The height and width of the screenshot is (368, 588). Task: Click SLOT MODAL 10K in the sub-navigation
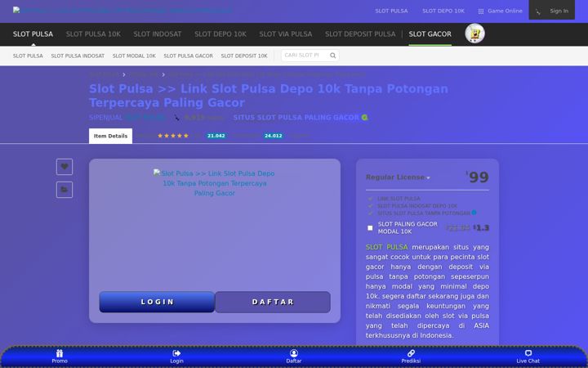click(x=134, y=56)
